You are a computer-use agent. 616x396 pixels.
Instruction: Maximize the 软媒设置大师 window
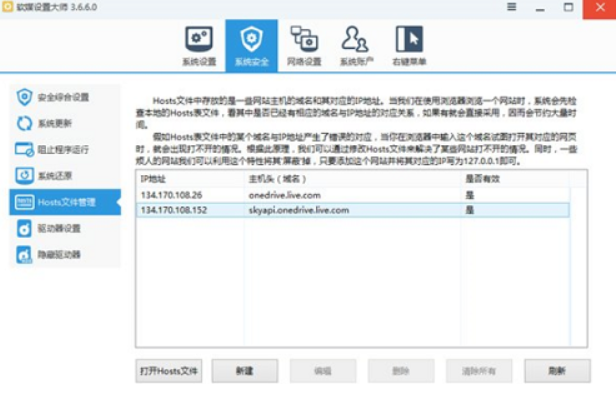[x=568, y=7]
